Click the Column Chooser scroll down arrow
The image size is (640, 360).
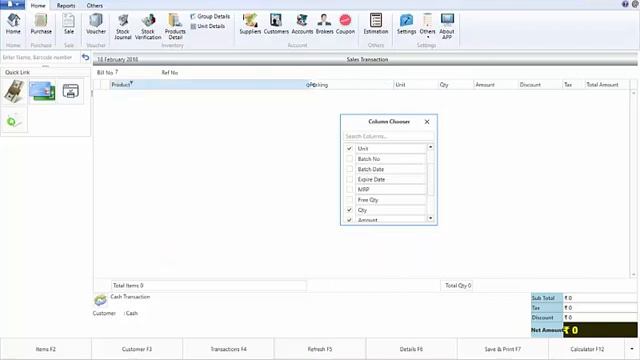pyautogui.click(x=430, y=218)
